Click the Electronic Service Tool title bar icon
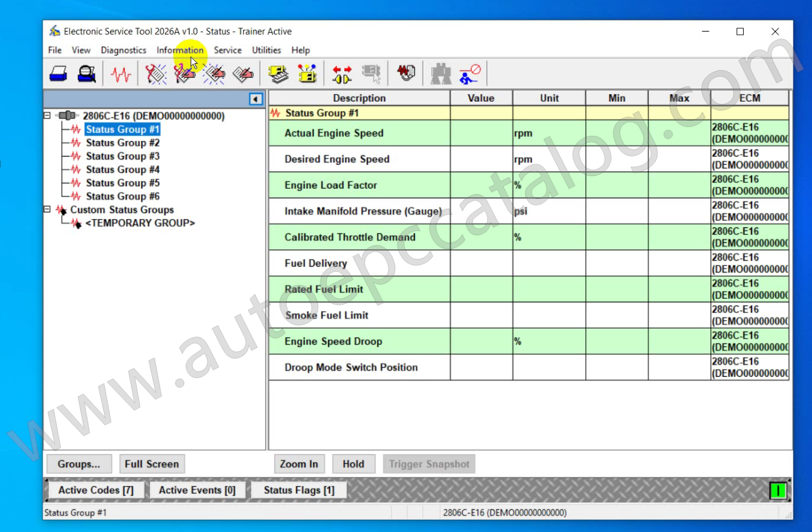The height and width of the screenshot is (532, 812). point(55,31)
